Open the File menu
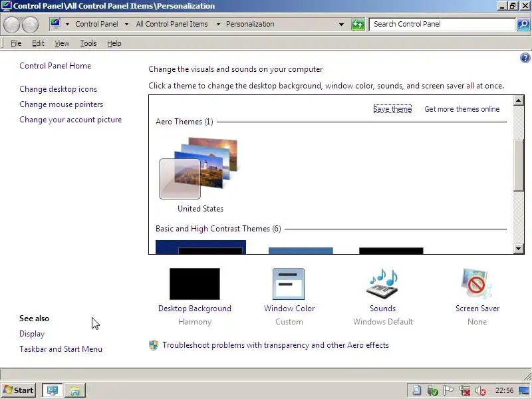The height and width of the screenshot is (399, 532). pyautogui.click(x=16, y=43)
